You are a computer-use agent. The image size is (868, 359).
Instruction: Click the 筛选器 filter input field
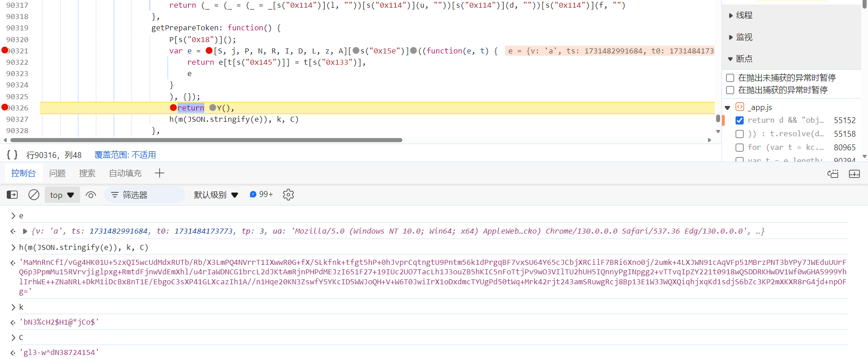coord(145,195)
